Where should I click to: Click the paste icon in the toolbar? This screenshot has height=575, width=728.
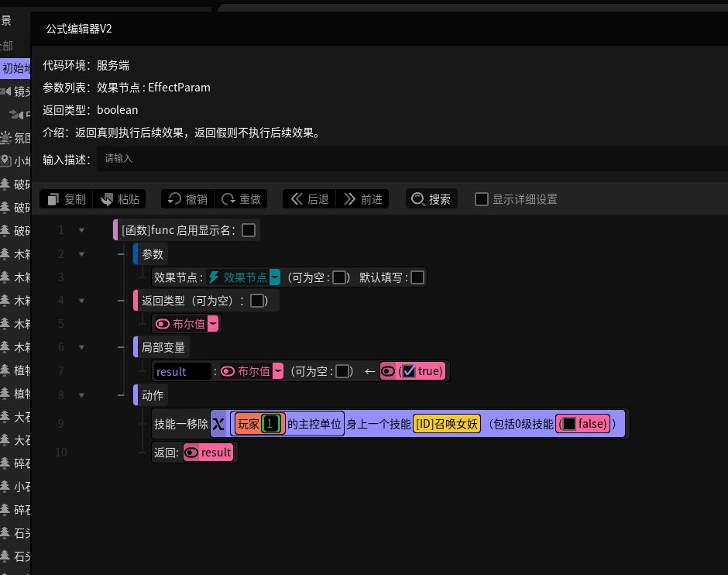pos(107,199)
